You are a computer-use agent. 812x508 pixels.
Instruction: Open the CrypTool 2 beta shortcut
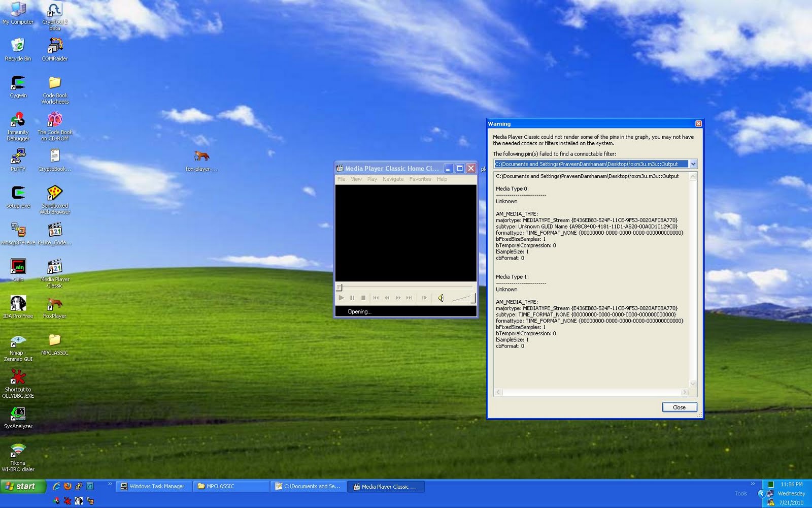point(55,16)
